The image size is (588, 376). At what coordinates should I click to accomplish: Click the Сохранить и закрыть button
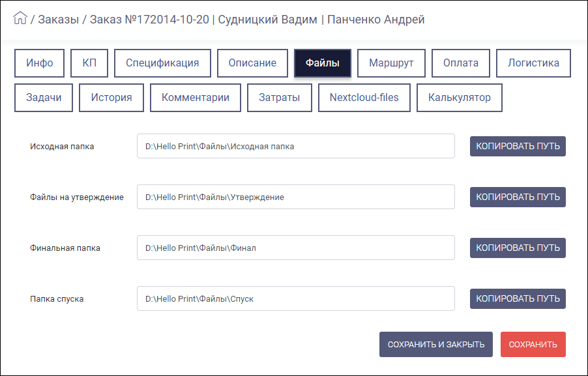click(436, 345)
